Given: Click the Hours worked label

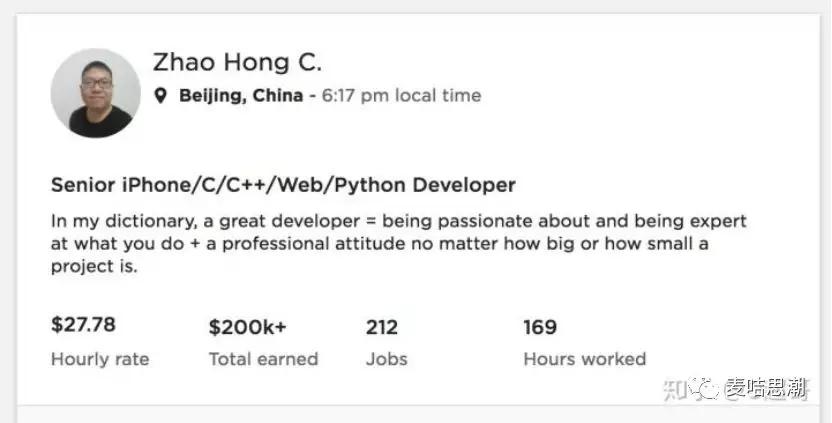Looking at the screenshot, I should coord(584,359).
